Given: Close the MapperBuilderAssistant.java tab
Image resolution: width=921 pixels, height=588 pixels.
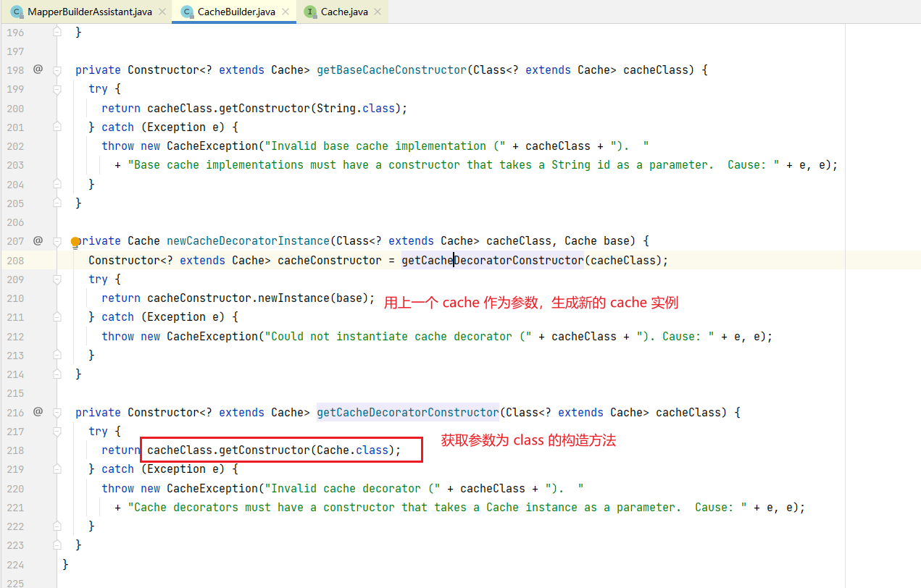Looking at the screenshot, I should coord(162,12).
